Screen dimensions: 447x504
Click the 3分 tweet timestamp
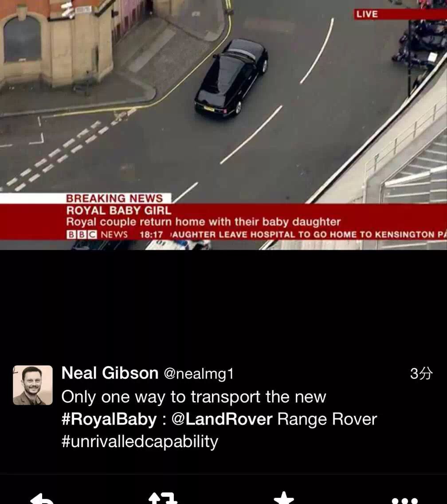coord(421,373)
